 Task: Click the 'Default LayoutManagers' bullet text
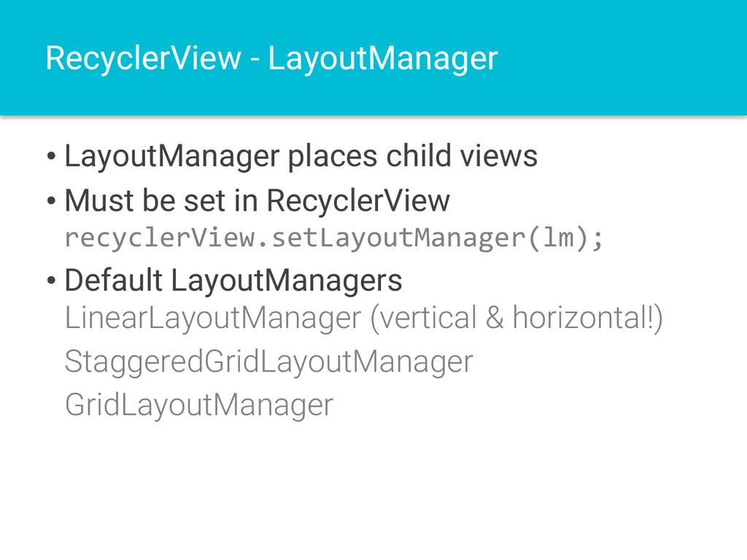(233, 281)
